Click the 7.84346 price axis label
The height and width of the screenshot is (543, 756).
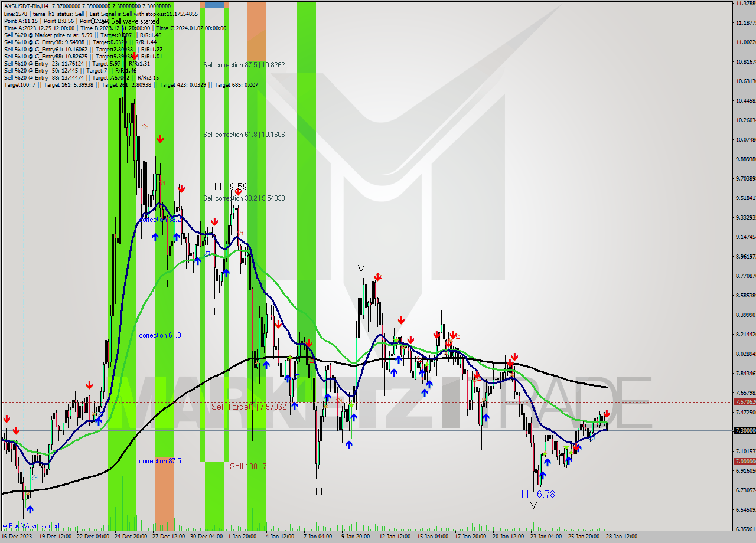coord(745,373)
